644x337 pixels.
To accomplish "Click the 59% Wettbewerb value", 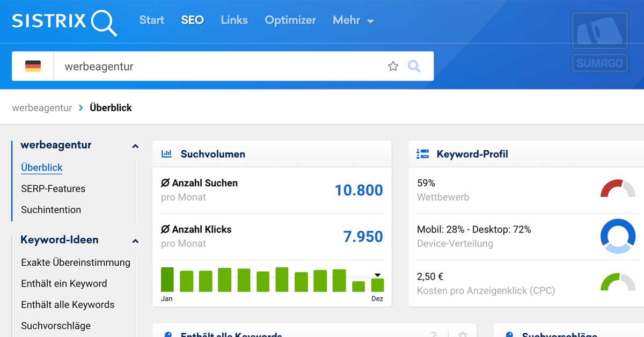I will 426,183.
